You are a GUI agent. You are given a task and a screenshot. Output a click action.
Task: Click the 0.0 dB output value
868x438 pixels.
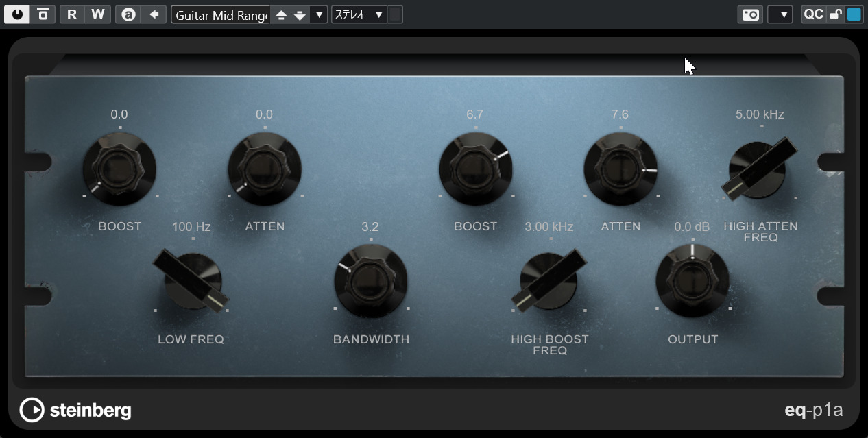pyautogui.click(x=692, y=227)
